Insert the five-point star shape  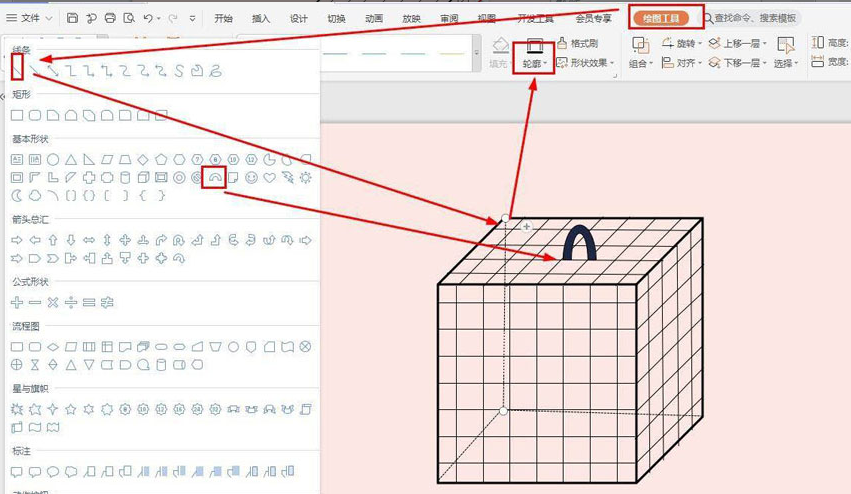[x=71, y=409]
